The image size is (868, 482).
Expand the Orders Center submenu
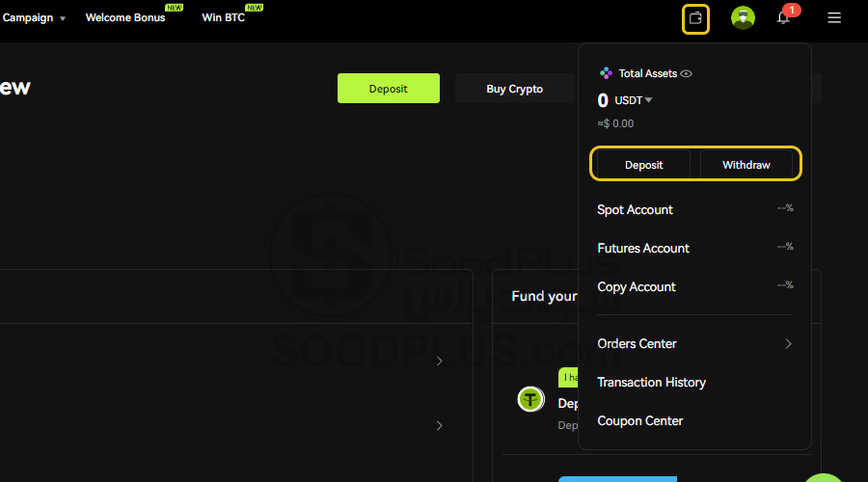click(788, 344)
